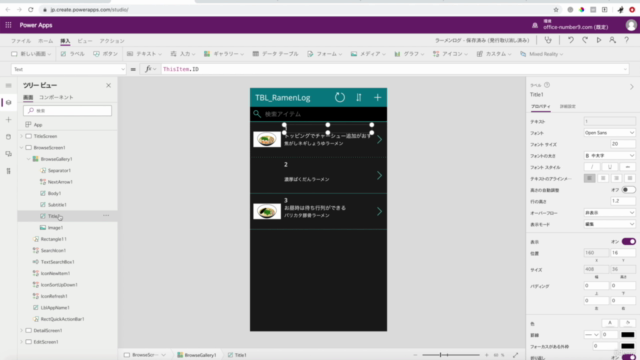Click the next arrow on item 2 row
This screenshot has height=360, width=640.
379,176
